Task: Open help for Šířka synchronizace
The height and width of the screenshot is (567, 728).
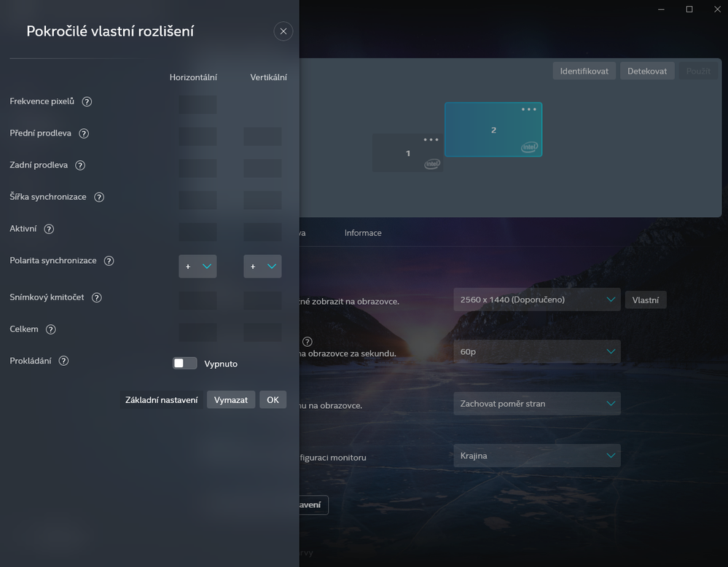Action: pos(101,197)
